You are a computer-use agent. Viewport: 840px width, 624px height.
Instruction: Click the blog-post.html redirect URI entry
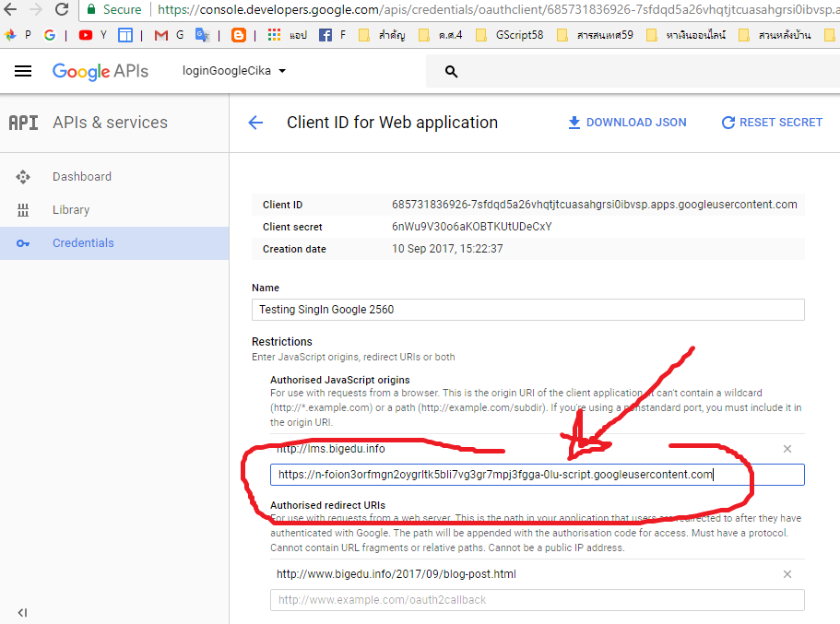point(396,574)
